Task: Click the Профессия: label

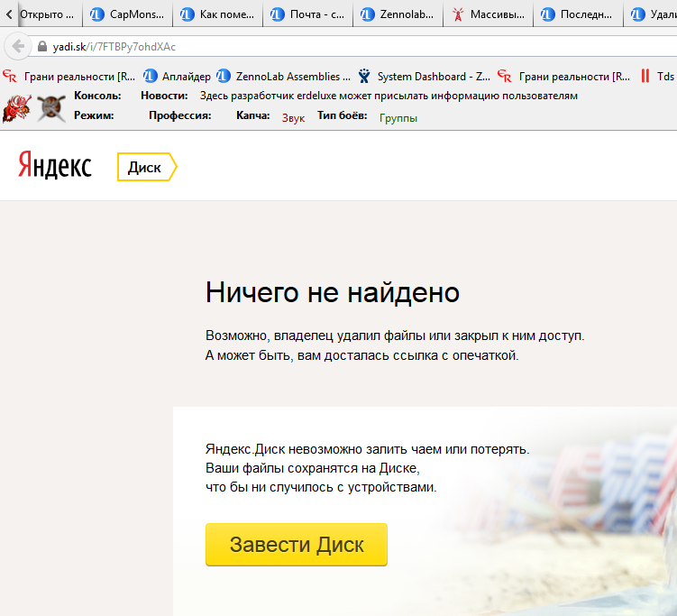Action: click(180, 115)
